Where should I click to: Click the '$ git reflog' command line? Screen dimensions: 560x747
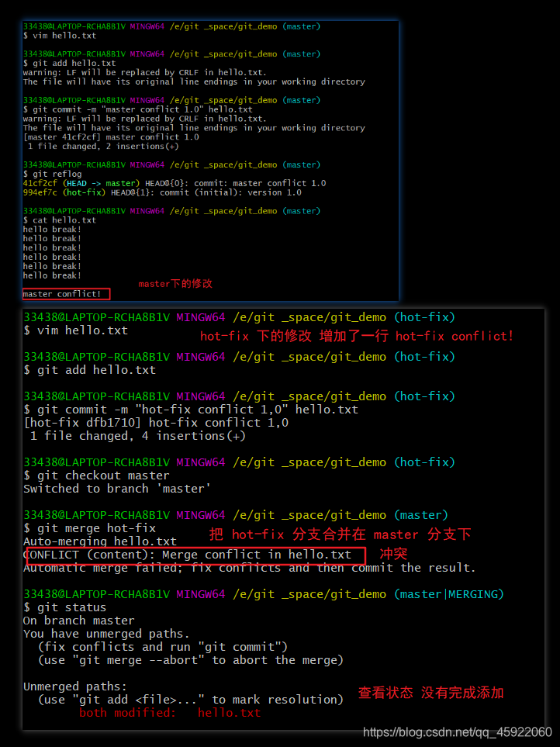[53, 174]
